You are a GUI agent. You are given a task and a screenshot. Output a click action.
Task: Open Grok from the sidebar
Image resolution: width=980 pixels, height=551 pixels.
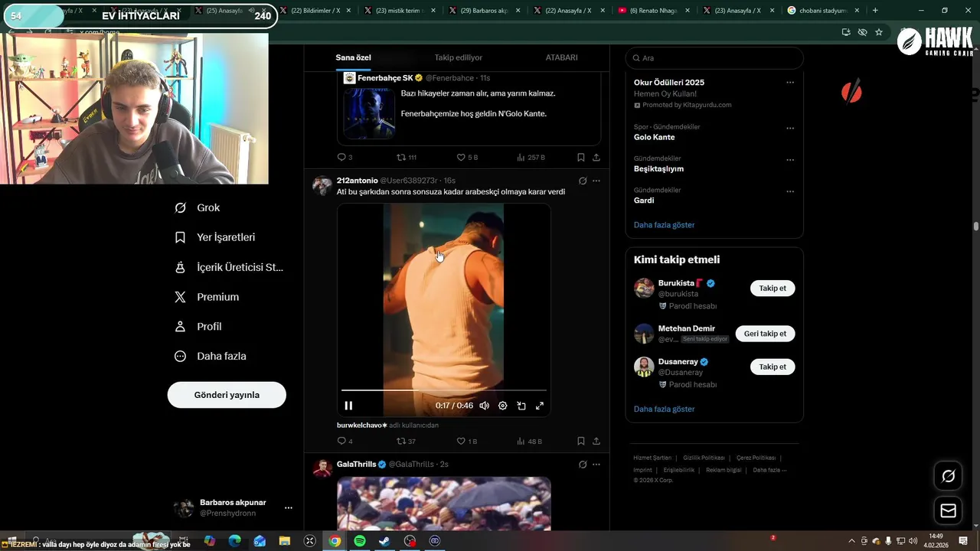pyautogui.click(x=198, y=207)
